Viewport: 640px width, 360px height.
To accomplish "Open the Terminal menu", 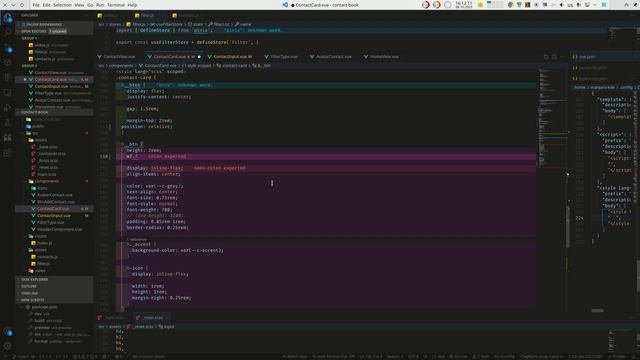I will [x=116, y=5].
